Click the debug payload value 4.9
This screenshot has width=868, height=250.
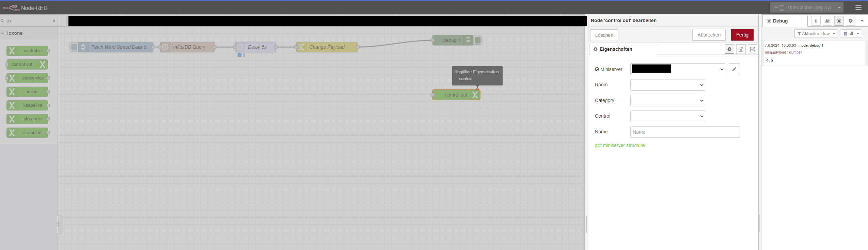click(x=770, y=60)
